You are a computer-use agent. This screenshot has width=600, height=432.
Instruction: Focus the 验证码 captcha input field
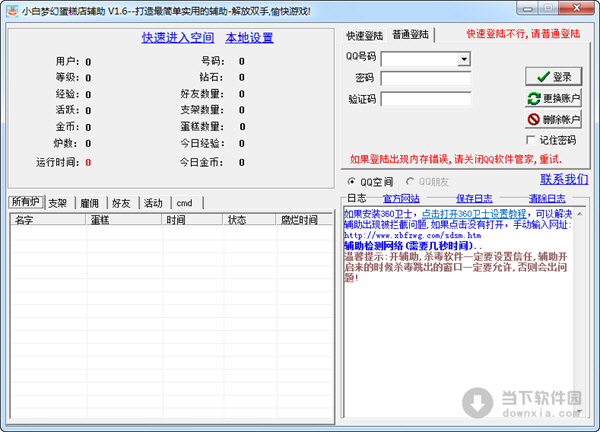426,99
